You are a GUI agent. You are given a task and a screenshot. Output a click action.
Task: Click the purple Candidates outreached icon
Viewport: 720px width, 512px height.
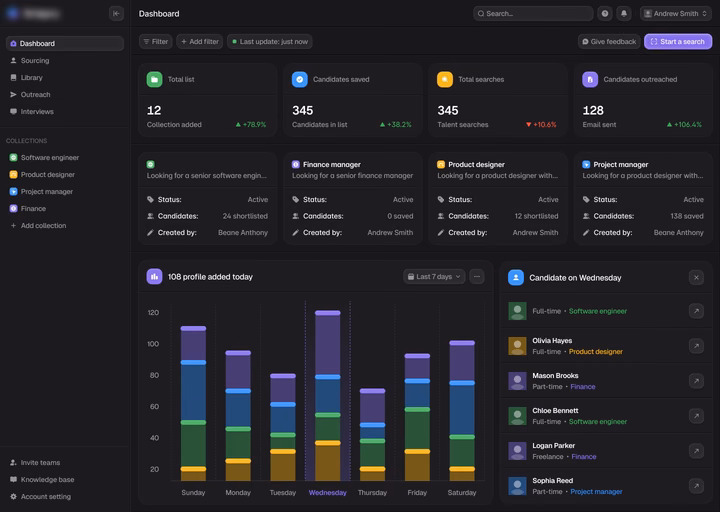[590, 79]
